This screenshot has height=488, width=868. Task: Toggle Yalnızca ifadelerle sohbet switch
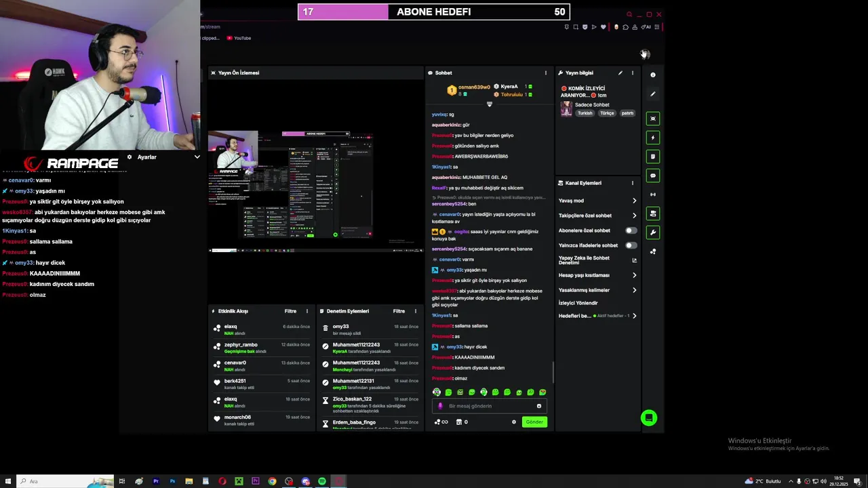coord(631,245)
